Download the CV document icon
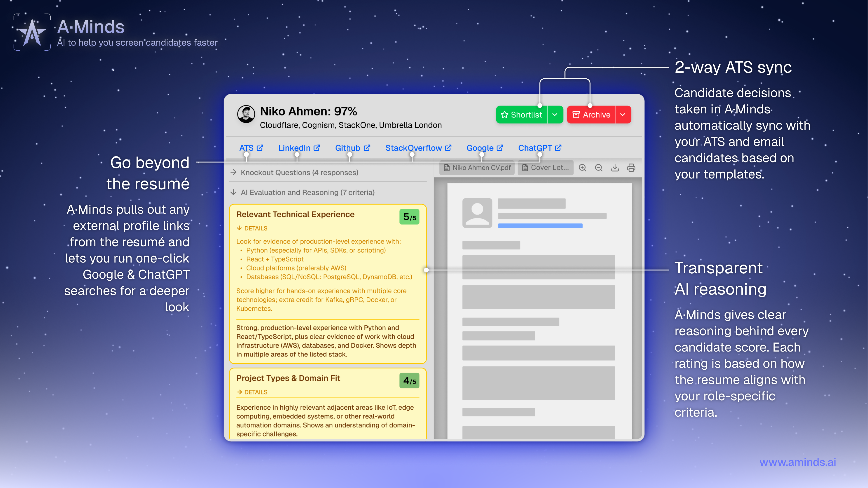This screenshot has width=868, height=488. [615, 168]
